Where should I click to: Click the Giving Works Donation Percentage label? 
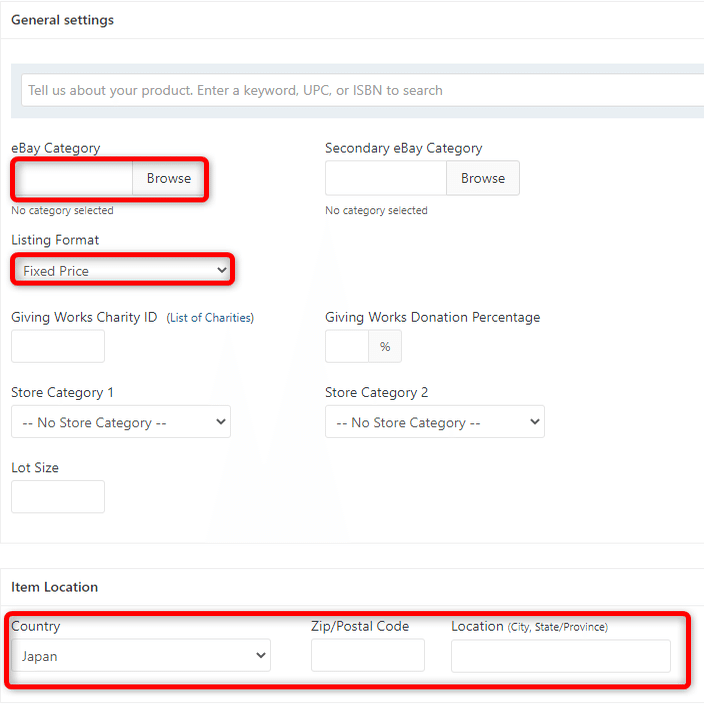coord(432,317)
